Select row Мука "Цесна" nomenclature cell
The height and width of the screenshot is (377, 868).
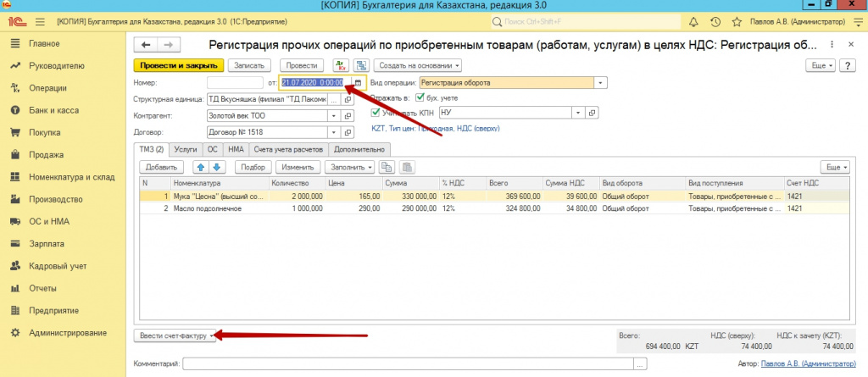point(220,196)
